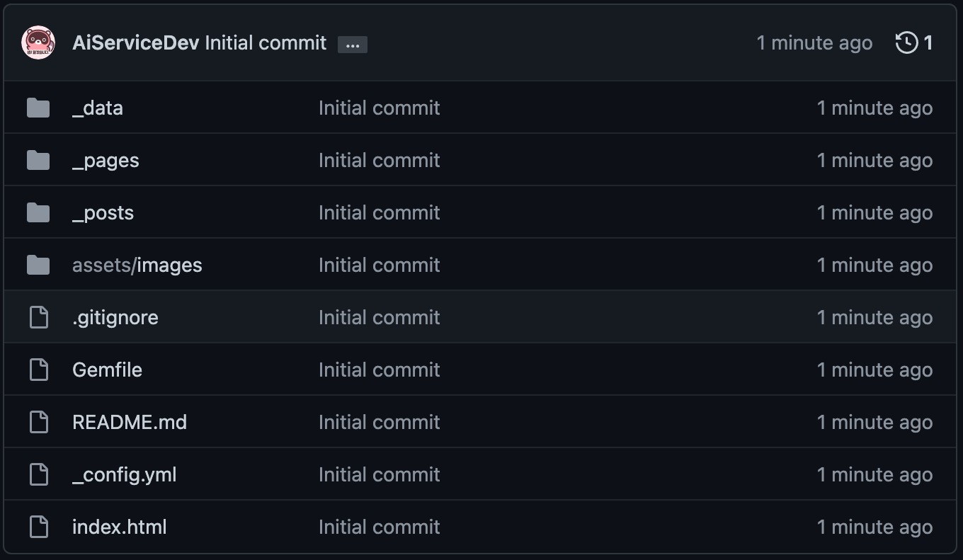Click the assets/images folder icon
Image resolution: width=963 pixels, height=560 pixels.
38,265
